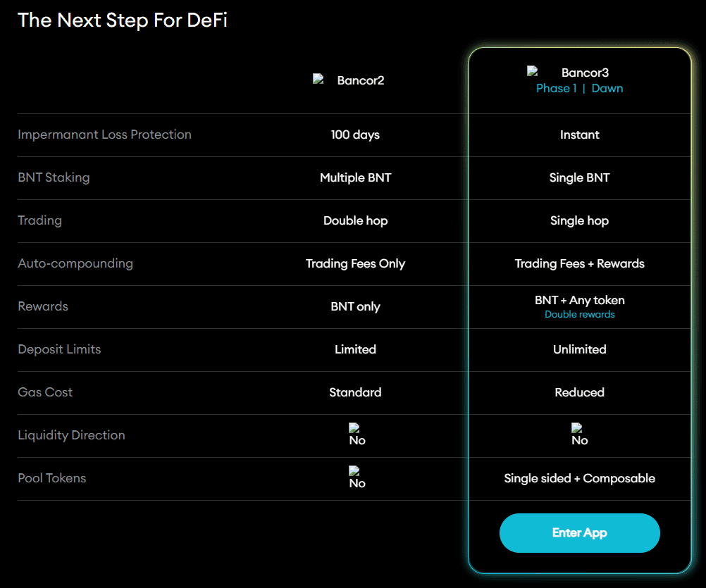Viewport: 706px width, 588px height.
Task: Click the Gas Cost row label
Action: [45, 392]
